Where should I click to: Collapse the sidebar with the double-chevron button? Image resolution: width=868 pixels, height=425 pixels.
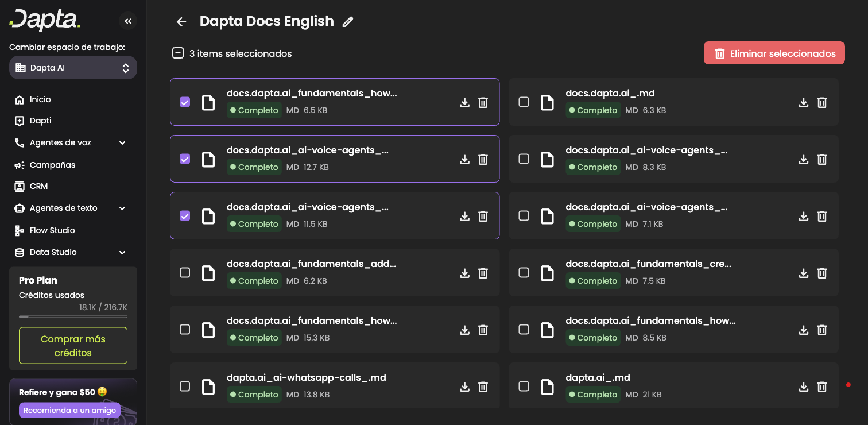click(128, 21)
